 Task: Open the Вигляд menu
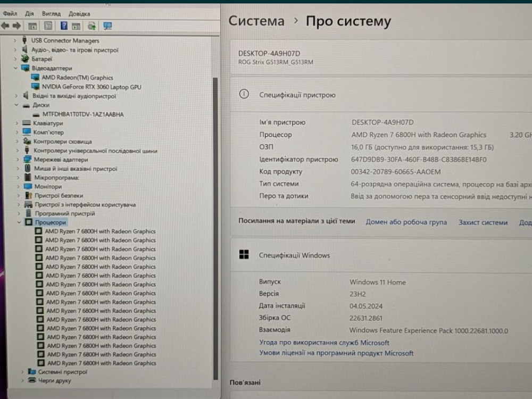pos(51,13)
